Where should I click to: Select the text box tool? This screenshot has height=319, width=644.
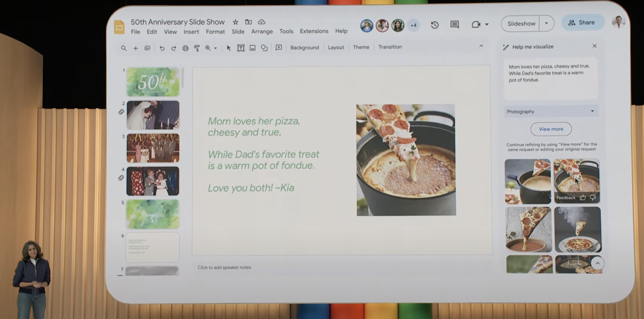(x=241, y=48)
